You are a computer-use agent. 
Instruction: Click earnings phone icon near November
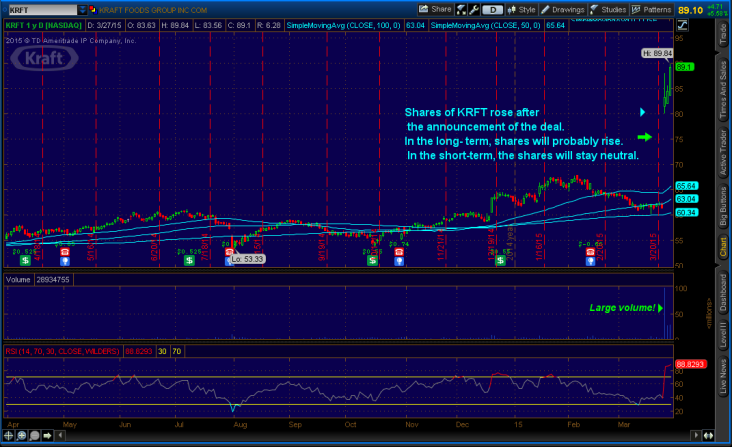click(x=399, y=252)
